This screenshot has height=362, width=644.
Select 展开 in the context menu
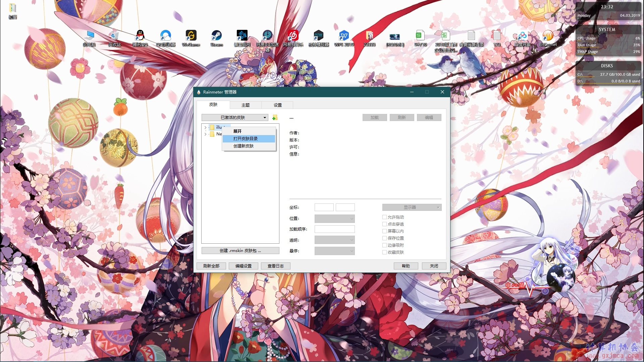[x=249, y=131]
